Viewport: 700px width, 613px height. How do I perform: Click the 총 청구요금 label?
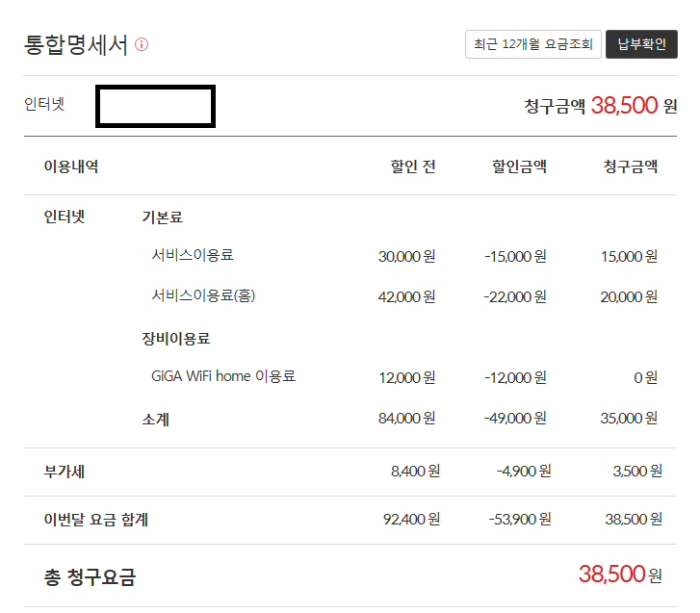pos(90,577)
